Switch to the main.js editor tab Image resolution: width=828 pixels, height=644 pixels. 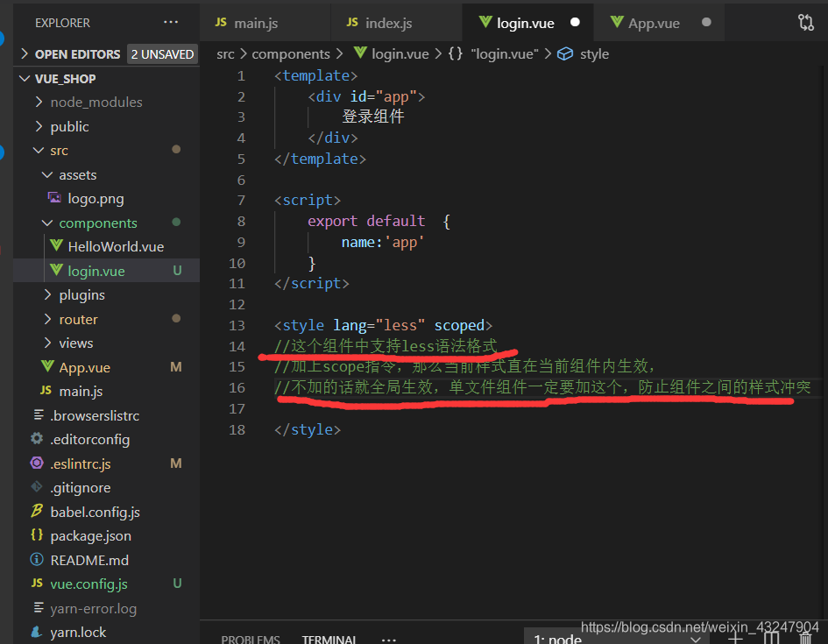pyautogui.click(x=265, y=22)
